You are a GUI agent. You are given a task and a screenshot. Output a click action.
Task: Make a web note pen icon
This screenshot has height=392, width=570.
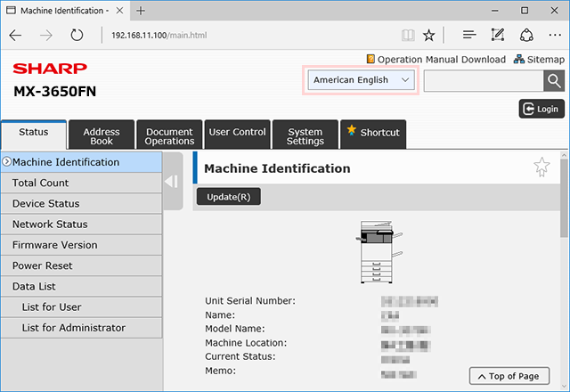coord(498,35)
